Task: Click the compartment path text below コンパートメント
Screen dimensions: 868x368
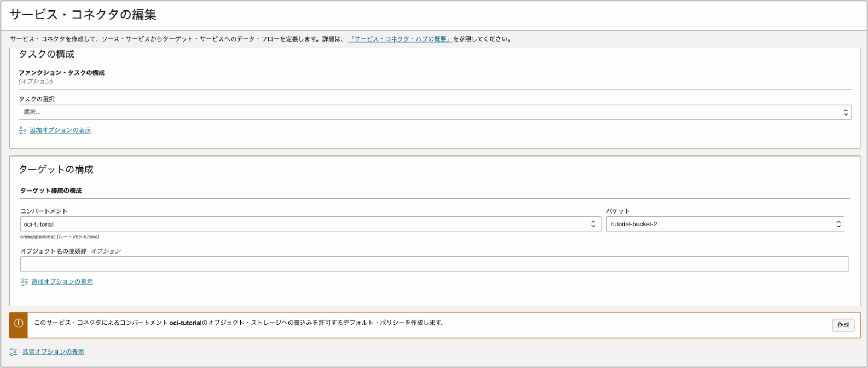Action: click(60, 237)
